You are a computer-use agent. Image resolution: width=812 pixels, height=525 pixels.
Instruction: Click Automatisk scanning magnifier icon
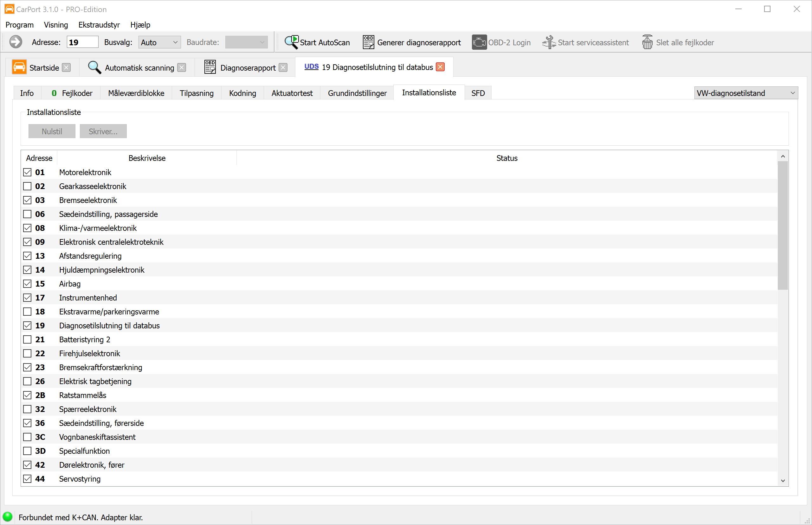coord(94,67)
